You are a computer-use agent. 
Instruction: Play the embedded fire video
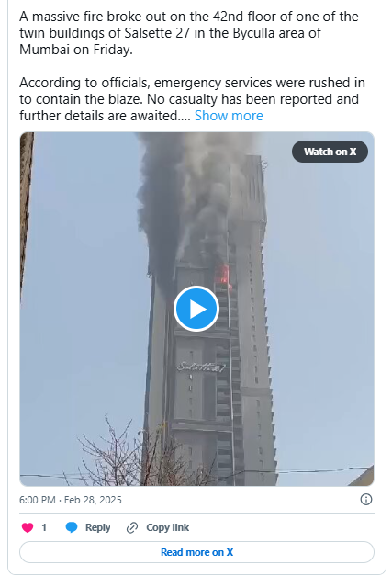(196, 309)
